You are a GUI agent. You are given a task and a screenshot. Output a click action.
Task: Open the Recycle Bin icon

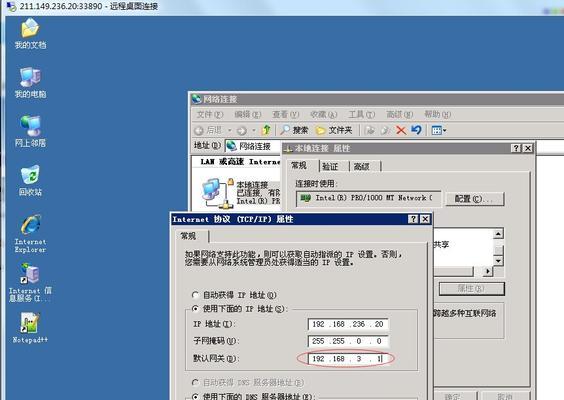[30, 180]
